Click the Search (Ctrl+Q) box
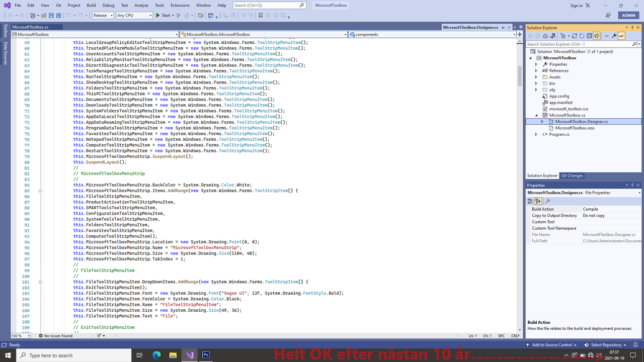Image resolution: width=644 pixels, height=362 pixels. coord(270,6)
